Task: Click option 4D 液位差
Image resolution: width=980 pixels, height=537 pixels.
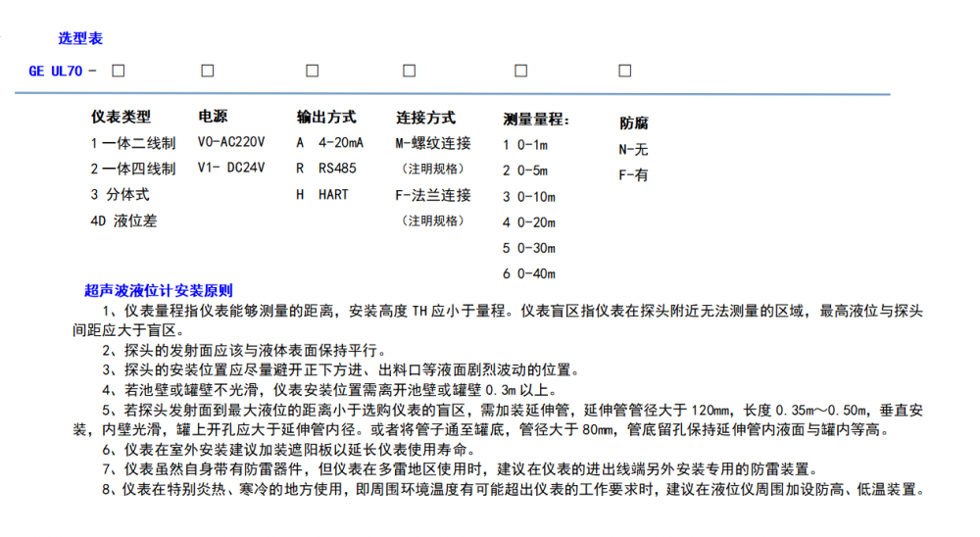Action: (123, 220)
